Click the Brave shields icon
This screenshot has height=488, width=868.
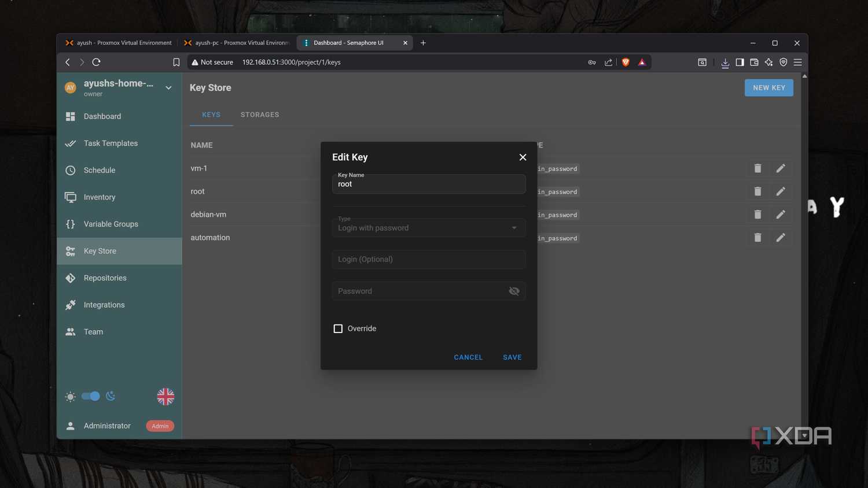coord(626,62)
